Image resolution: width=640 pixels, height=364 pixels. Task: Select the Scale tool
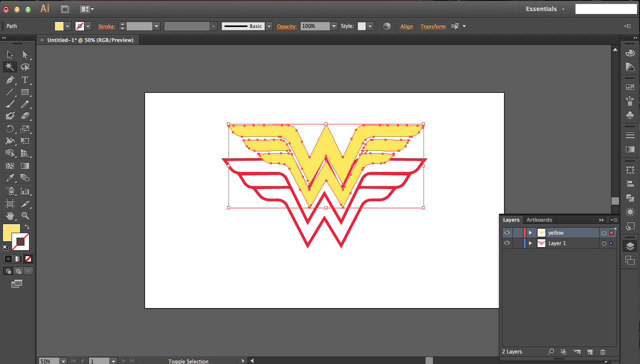(25, 129)
